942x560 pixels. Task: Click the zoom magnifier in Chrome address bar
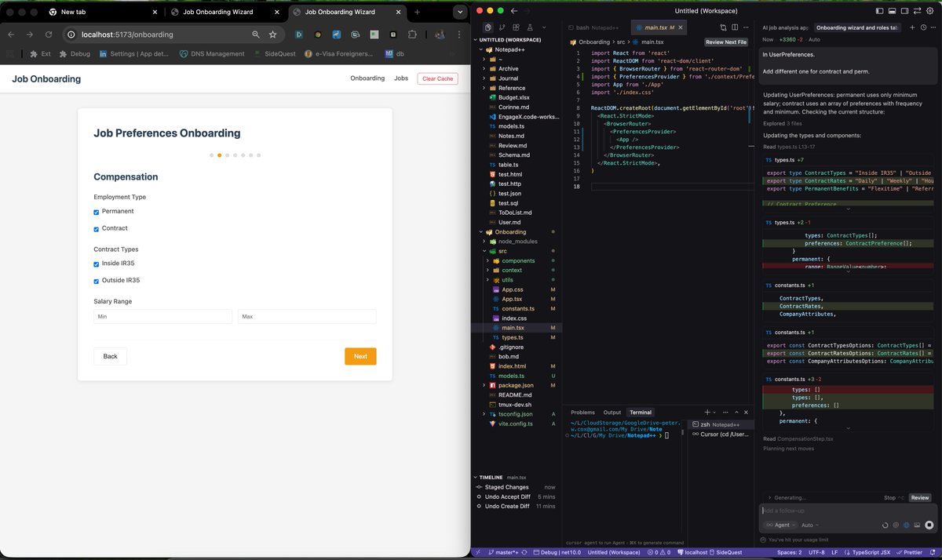[256, 35]
